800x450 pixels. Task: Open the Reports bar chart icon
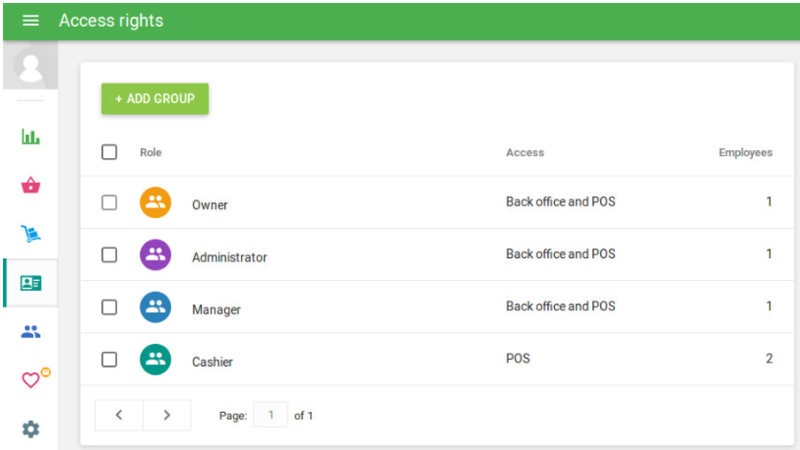pyautogui.click(x=30, y=137)
